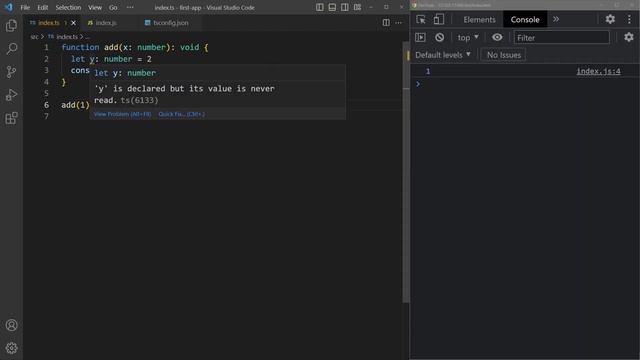Switch to DevTools Elements tab

point(479,20)
